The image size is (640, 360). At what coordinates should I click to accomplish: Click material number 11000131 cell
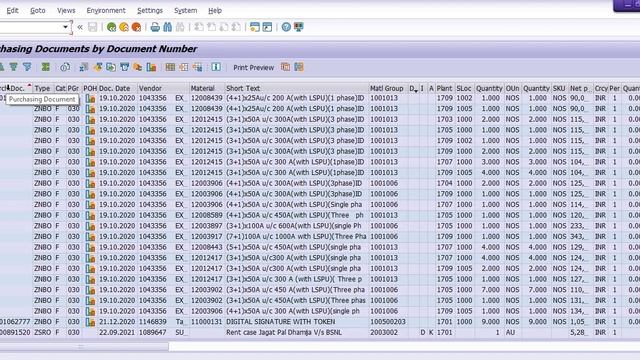207,322
